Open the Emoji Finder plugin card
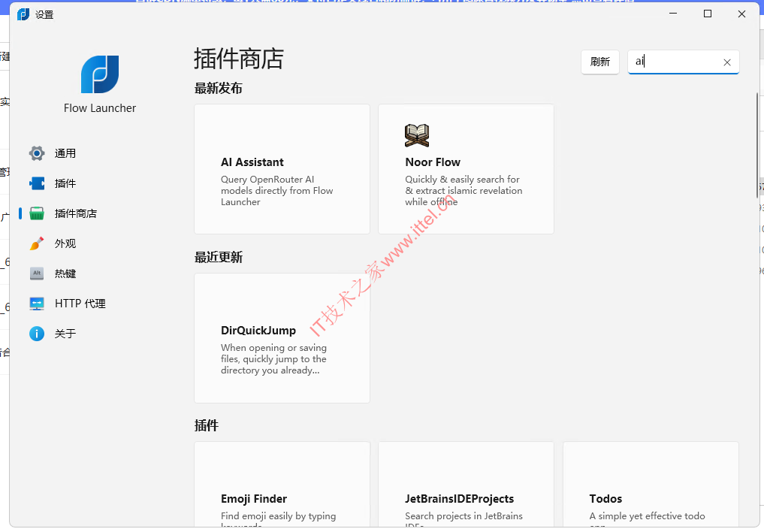The height and width of the screenshot is (532, 764). click(x=282, y=484)
